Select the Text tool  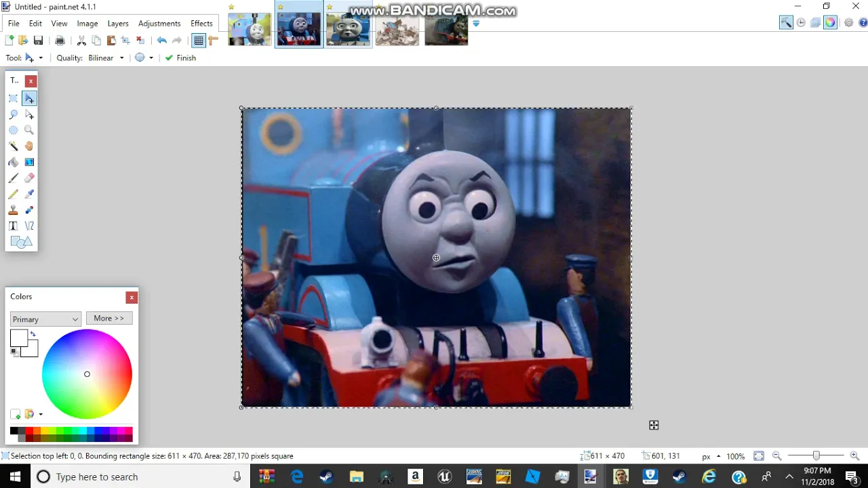[13, 226]
